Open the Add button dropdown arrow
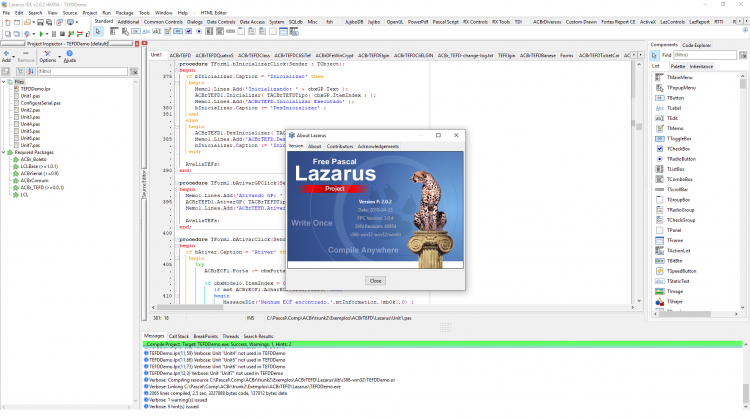The width and height of the screenshot is (750, 418). [13, 56]
